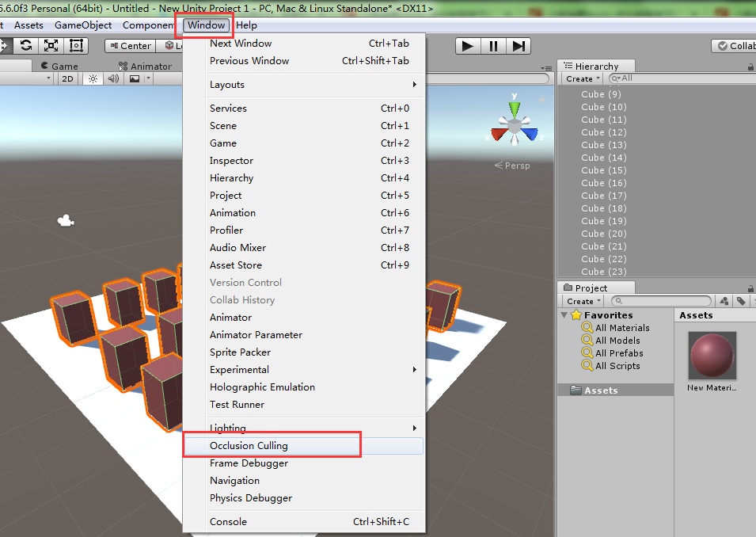Open Hierarchy entry in Window menu
This screenshot has width=756, height=537.
(x=304, y=178)
